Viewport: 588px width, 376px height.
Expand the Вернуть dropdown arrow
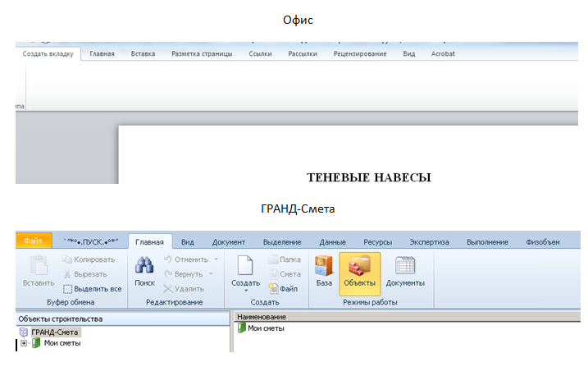click(x=211, y=274)
